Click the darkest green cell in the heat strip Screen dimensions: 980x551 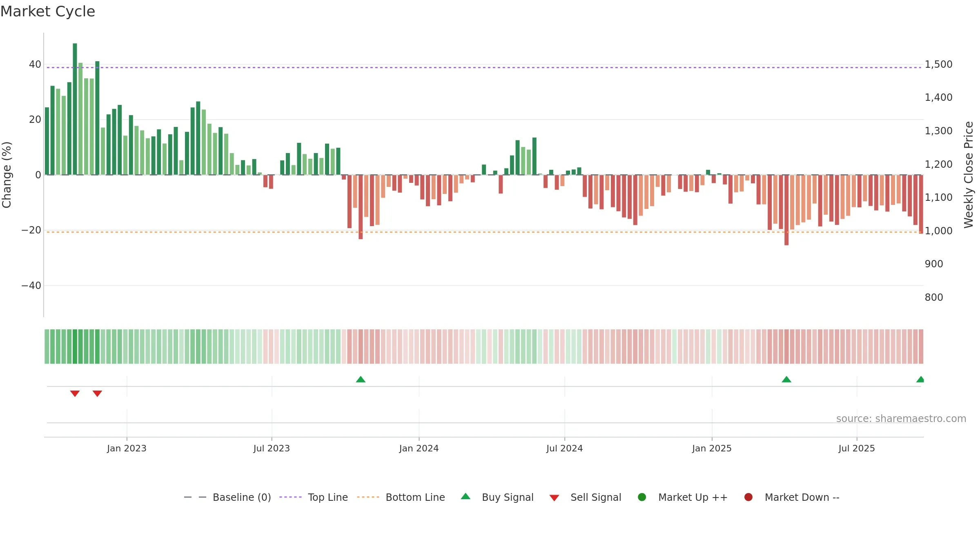pyautogui.click(x=75, y=347)
